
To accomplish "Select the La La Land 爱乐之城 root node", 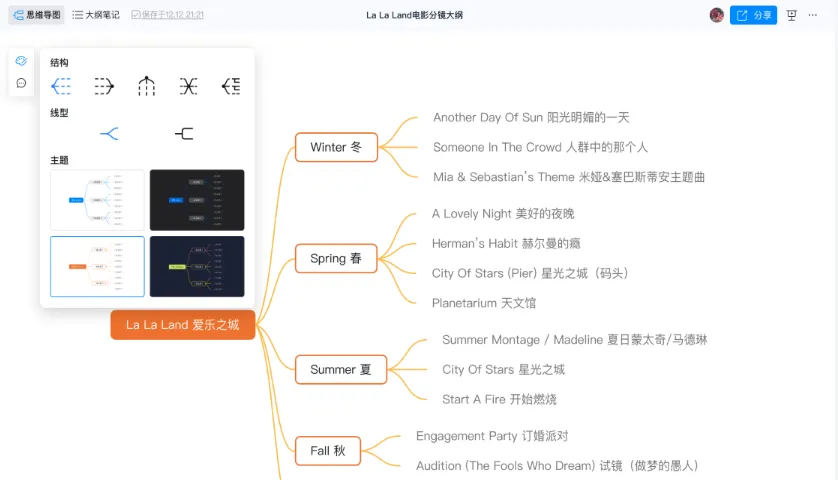I will pyautogui.click(x=183, y=324).
